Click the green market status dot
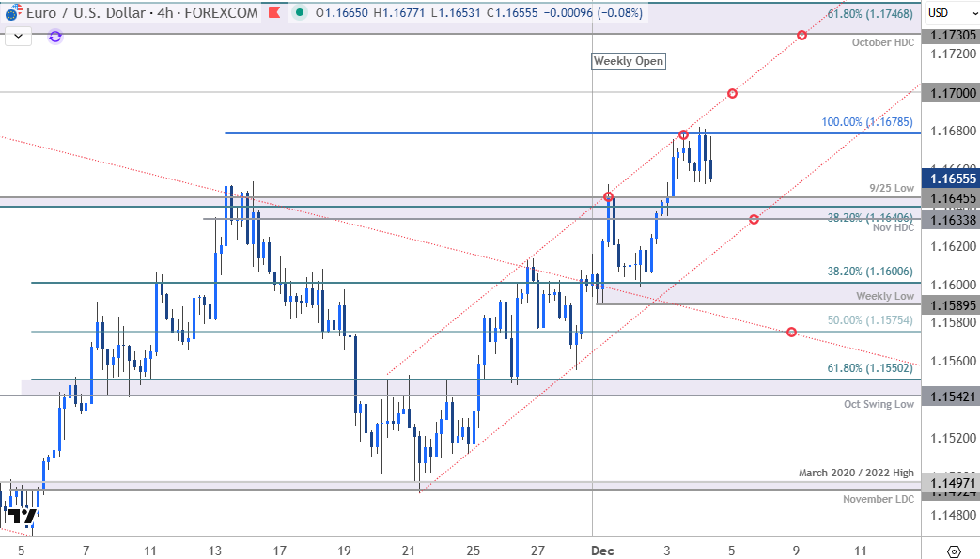 click(x=300, y=13)
